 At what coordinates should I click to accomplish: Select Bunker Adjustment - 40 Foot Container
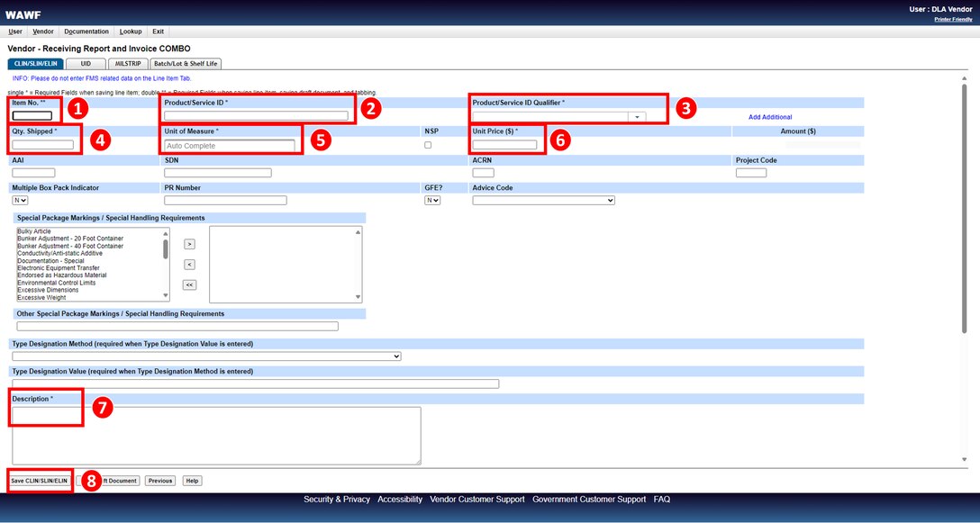pos(70,246)
